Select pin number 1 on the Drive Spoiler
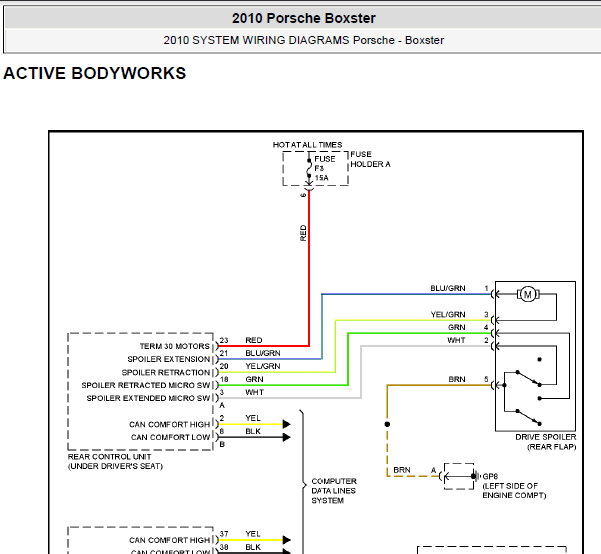This screenshot has height=554, width=601. pyautogui.click(x=486, y=288)
